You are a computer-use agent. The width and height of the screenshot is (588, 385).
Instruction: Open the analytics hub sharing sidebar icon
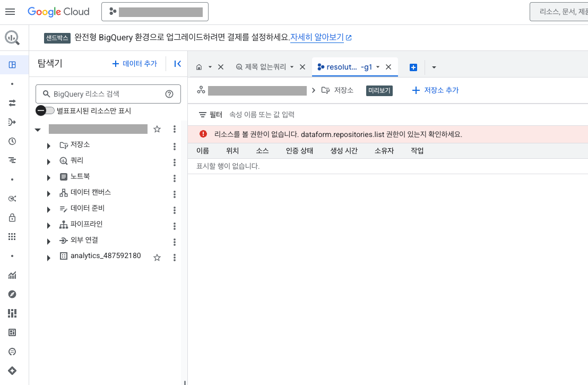coord(12,199)
